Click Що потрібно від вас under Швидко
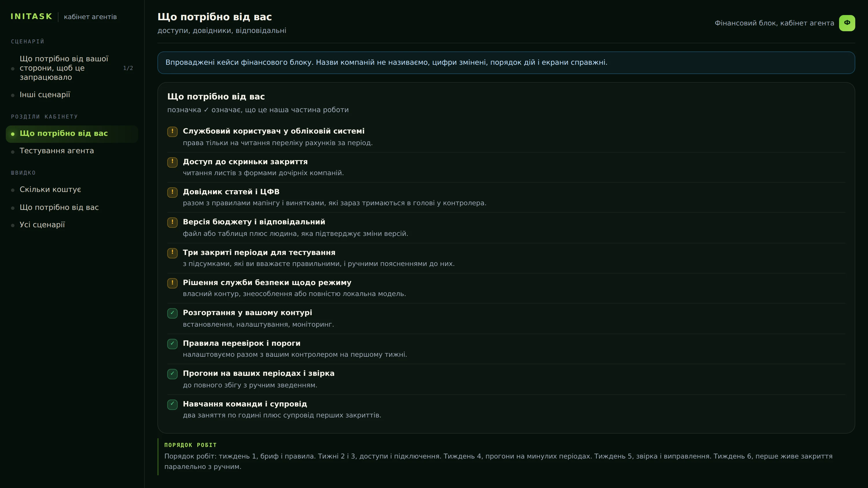 pyautogui.click(x=72, y=208)
